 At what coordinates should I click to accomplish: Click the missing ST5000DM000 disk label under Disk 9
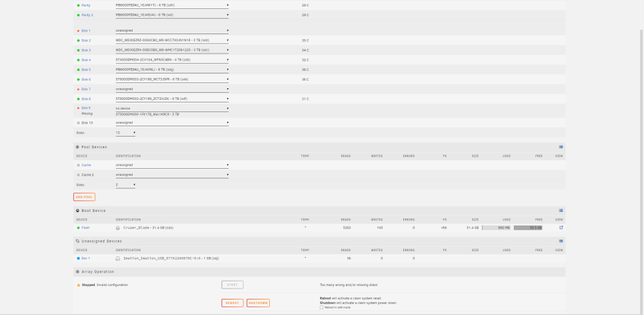coord(147,114)
